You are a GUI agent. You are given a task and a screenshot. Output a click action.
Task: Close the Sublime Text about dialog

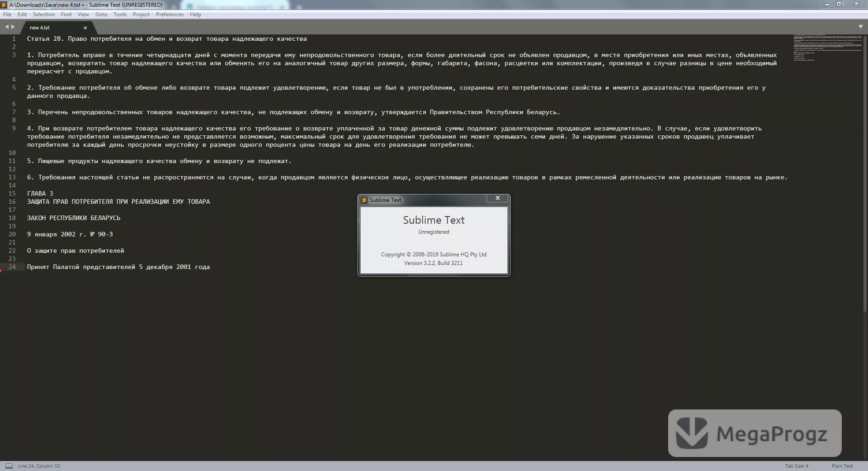498,198
